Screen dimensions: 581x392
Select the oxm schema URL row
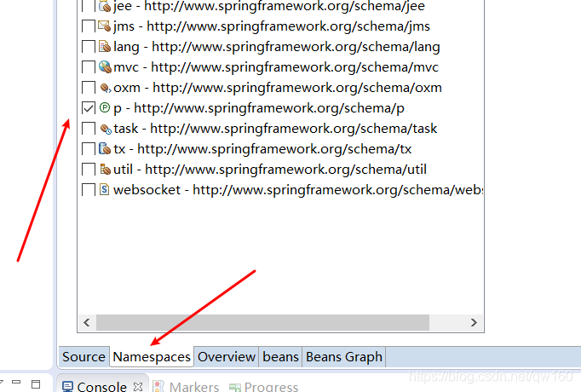278,88
